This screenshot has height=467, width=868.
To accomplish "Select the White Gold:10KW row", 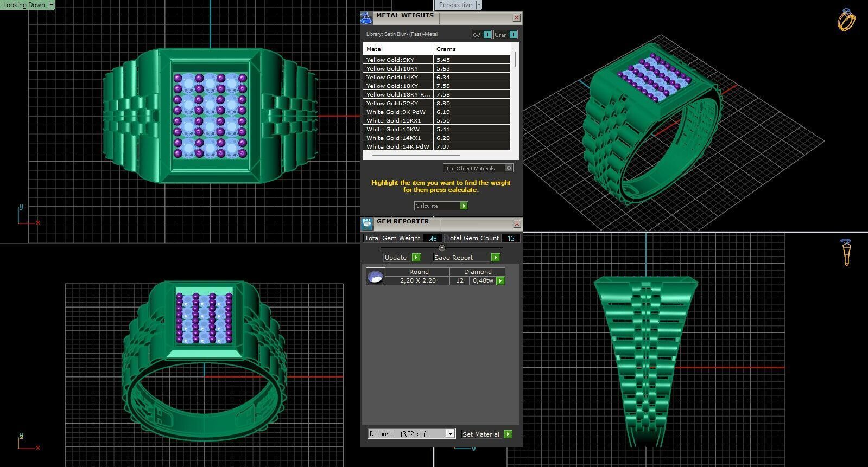I will [436, 129].
